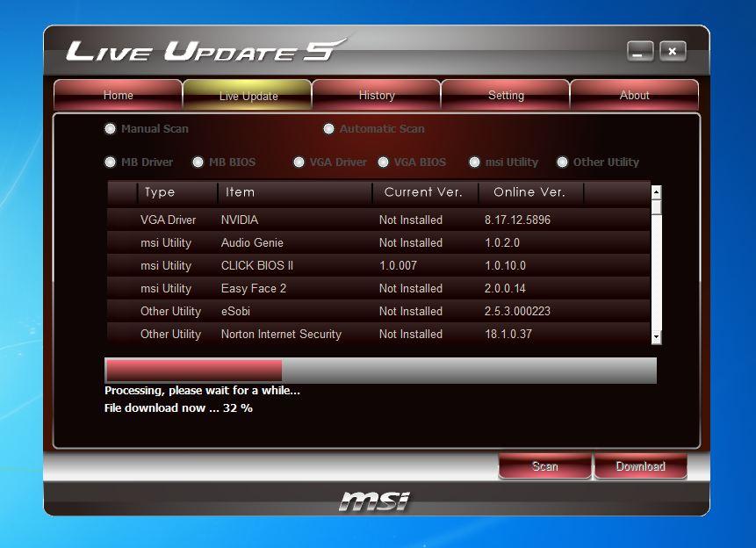Open the About tab
The image size is (756, 548).
pos(634,95)
